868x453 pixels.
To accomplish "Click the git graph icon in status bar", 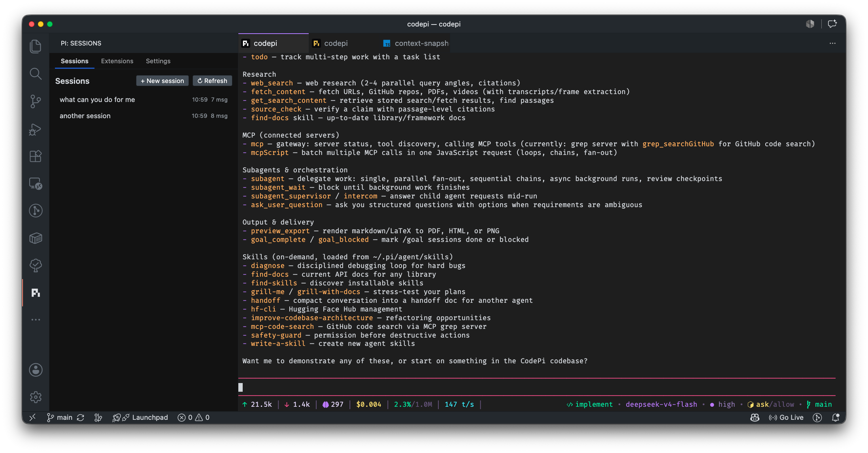I will (98, 417).
